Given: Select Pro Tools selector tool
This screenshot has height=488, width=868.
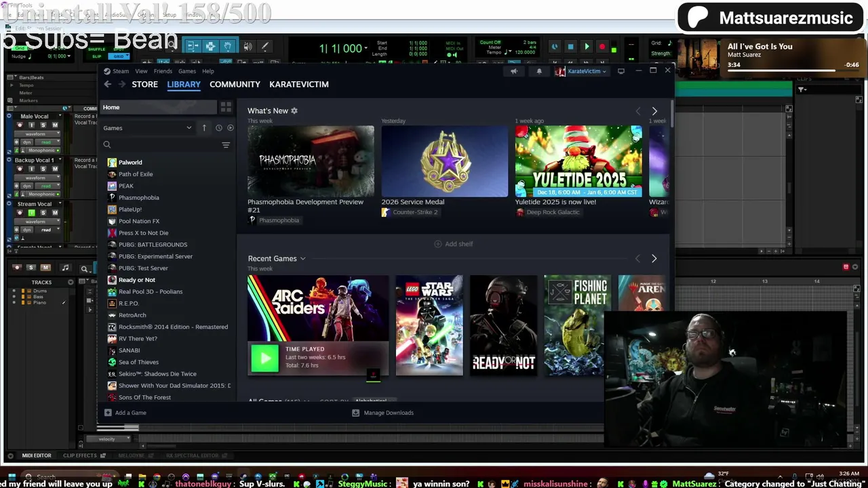Looking at the screenshot, I should tap(210, 46).
